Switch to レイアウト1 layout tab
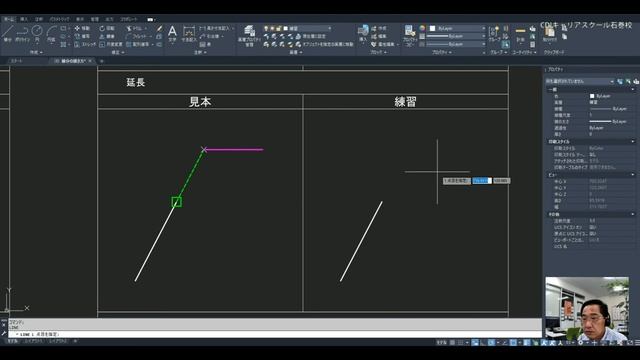This screenshot has width=640, height=360. click(x=33, y=341)
